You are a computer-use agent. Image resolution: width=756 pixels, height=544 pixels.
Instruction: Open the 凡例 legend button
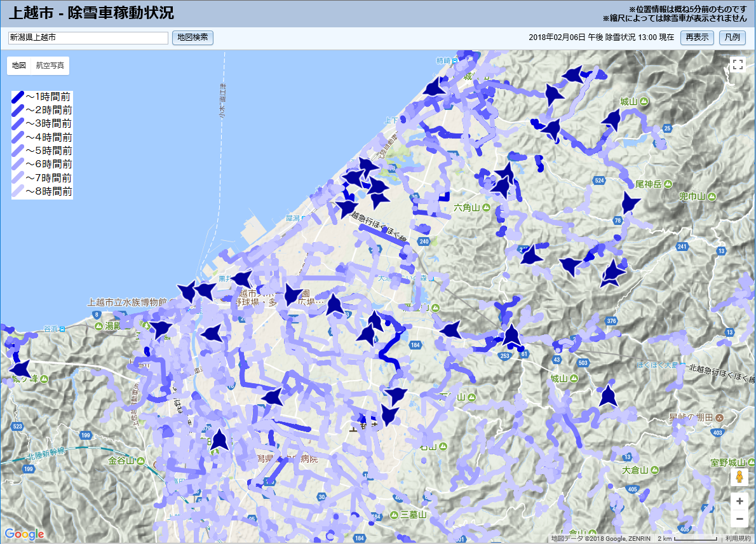coord(732,37)
